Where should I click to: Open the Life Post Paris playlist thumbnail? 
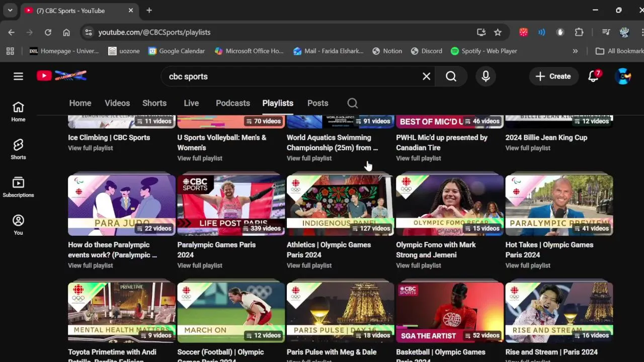[231, 205]
